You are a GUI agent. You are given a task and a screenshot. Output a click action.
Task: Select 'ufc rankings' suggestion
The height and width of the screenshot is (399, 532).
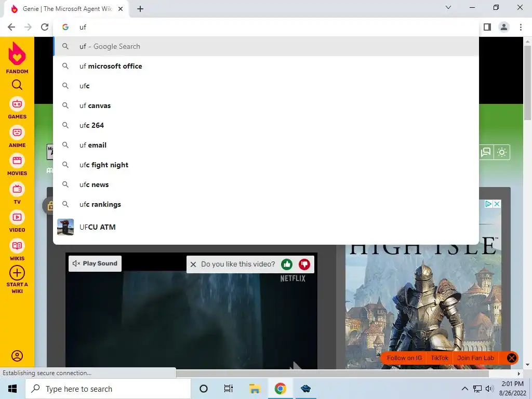click(266, 204)
